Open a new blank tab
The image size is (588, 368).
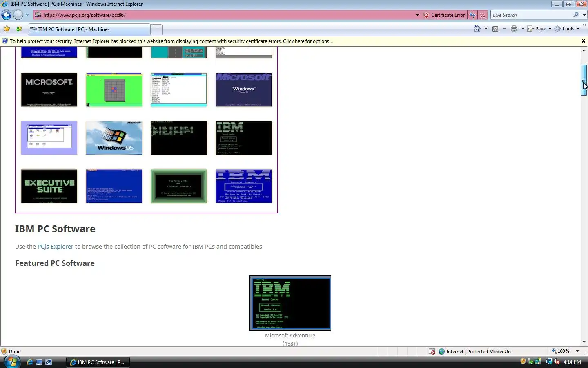pyautogui.click(x=156, y=29)
